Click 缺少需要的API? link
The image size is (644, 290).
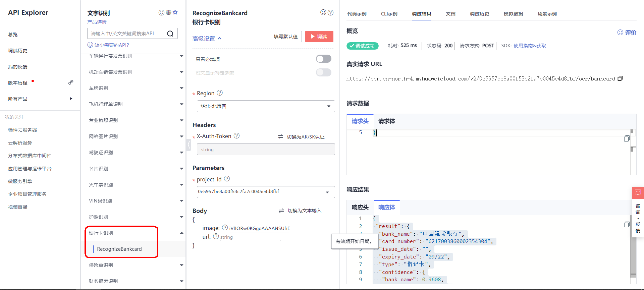112,45
